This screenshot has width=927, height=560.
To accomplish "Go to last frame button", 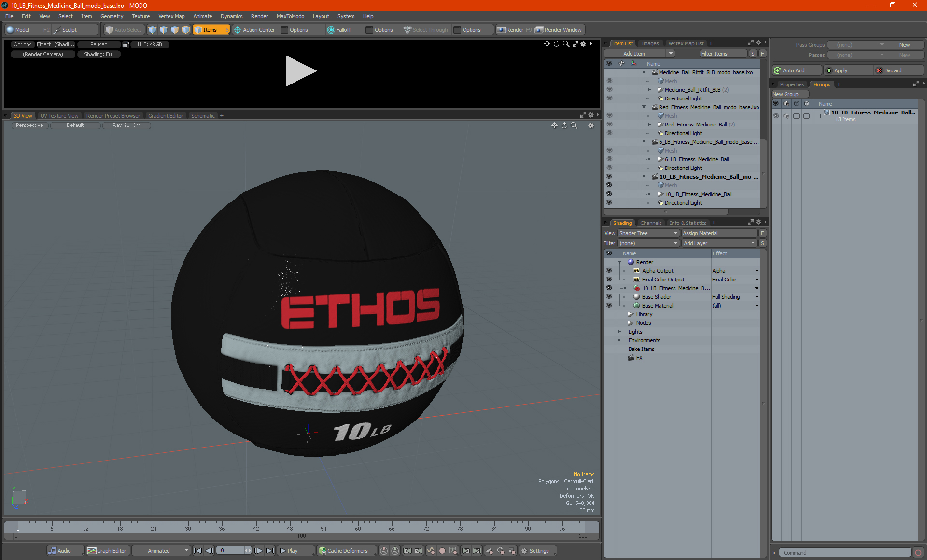I will (x=270, y=551).
